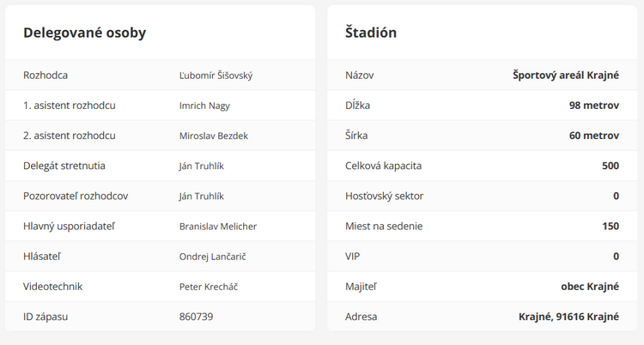Click referee name Ľubomír Šišovský

[x=216, y=76]
